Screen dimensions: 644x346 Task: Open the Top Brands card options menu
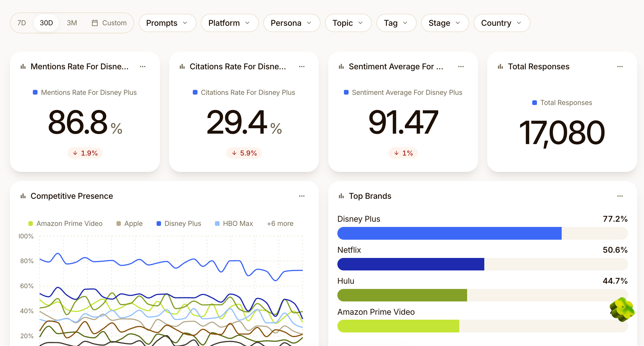(x=620, y=196)
